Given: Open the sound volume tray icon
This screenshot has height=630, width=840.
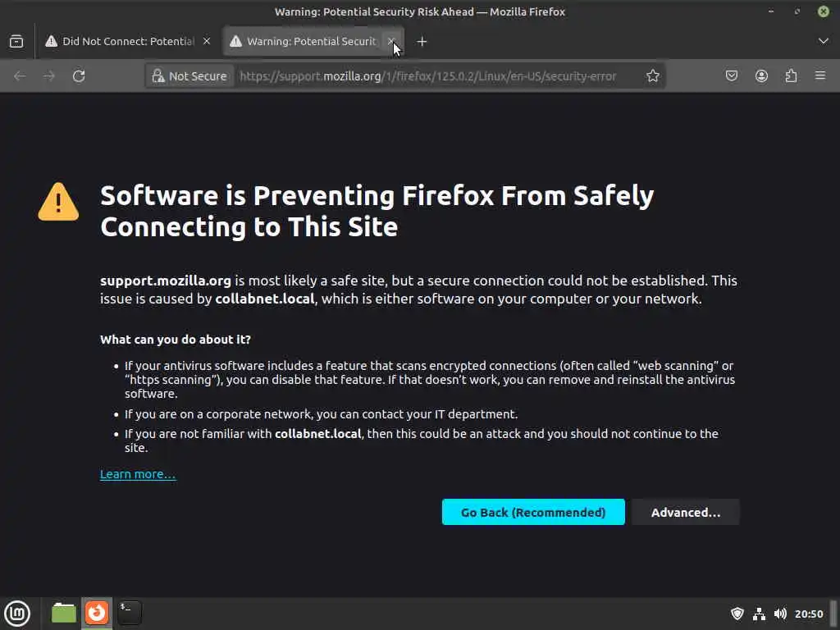Looking at the screenshot, I should [x=780, y=614].
